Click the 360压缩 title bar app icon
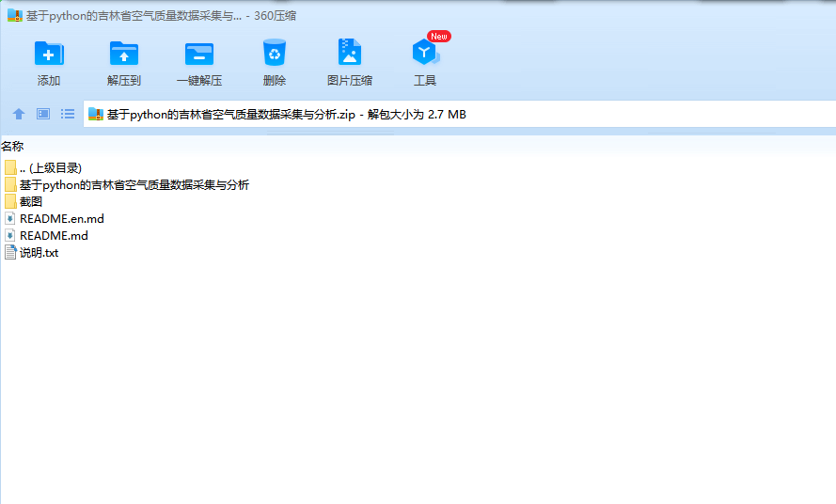This screenshot has width=836, height=504. (x=15, y=15)
